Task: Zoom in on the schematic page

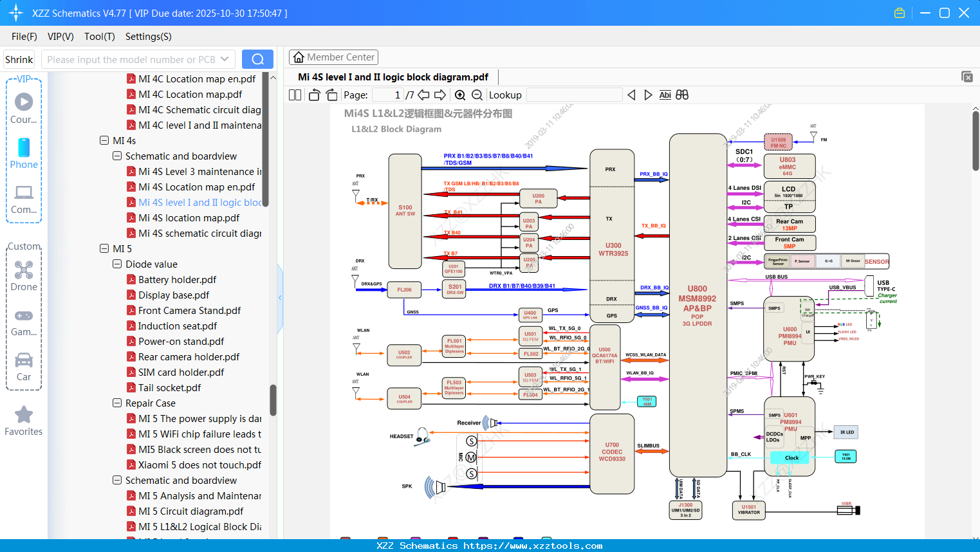Action: point(460,95)
